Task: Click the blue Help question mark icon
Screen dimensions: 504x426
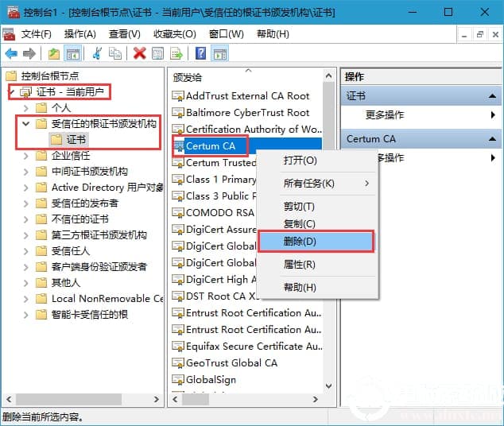Action: (x=200, y=53)
